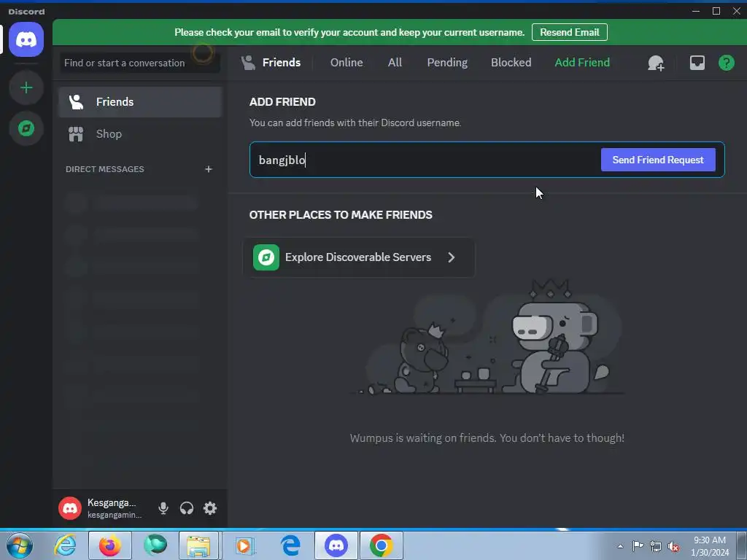Click the Kesganga username panel text
747x560 pixels.
coord(115,508)
